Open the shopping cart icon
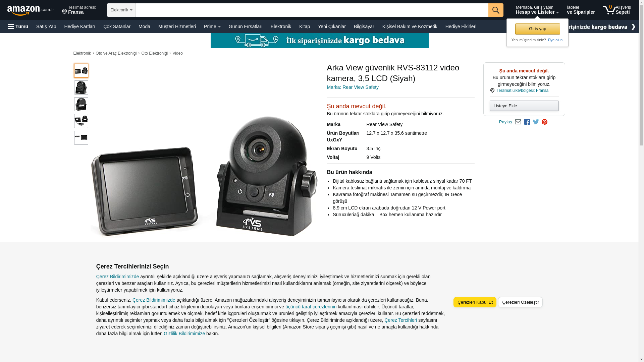The image size is (644, 362). pos(617,10)
